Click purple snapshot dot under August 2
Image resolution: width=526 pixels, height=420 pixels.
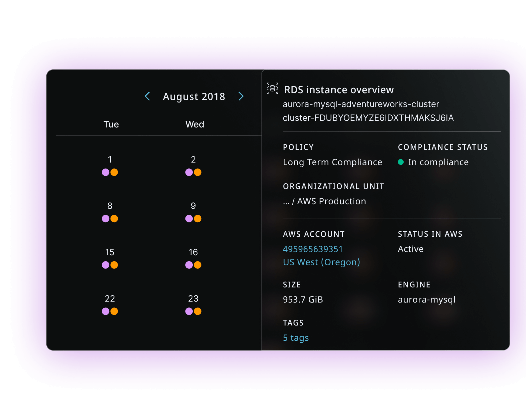pos(189,172)
